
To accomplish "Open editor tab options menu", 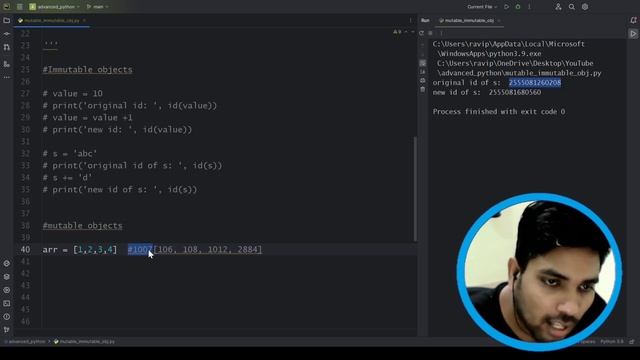I will tap(410, 20).
